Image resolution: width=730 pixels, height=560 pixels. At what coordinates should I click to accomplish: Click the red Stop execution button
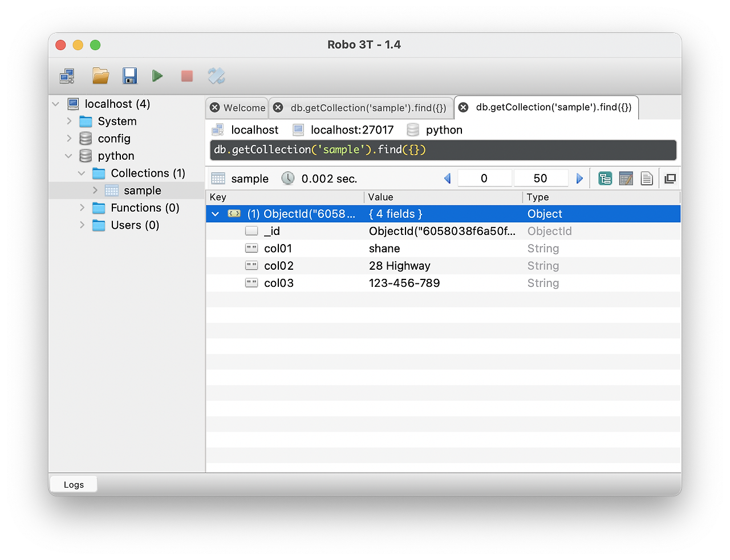[187, 76]
